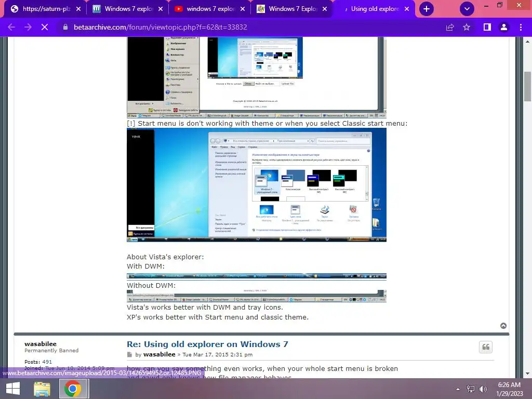Screen dimensions: 532x399
Task: Bookmark this page with star
Action: tap(467, 27)
